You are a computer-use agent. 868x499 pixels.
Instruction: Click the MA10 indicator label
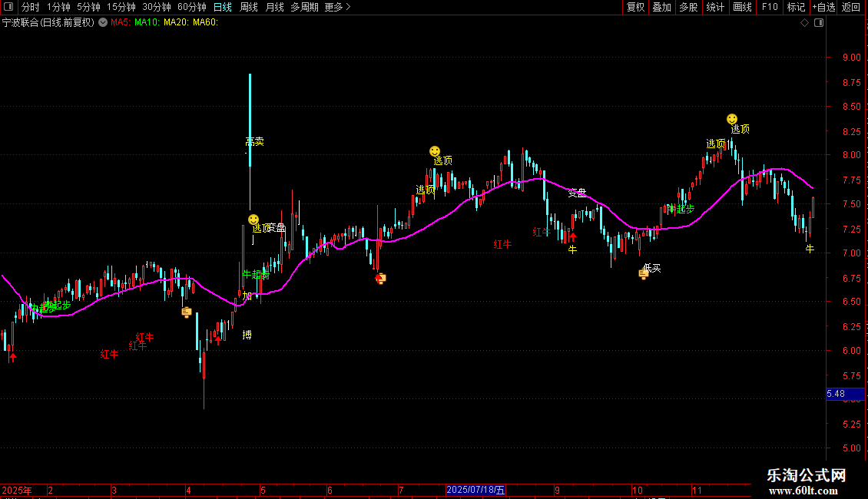(147, 23)
